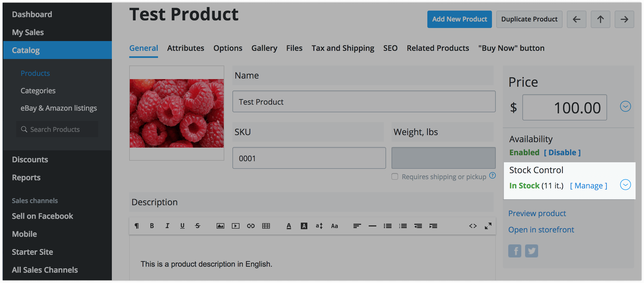644x283 pixels.
Task: Switch to the Tax and Shipping tab
Action: 343,48
